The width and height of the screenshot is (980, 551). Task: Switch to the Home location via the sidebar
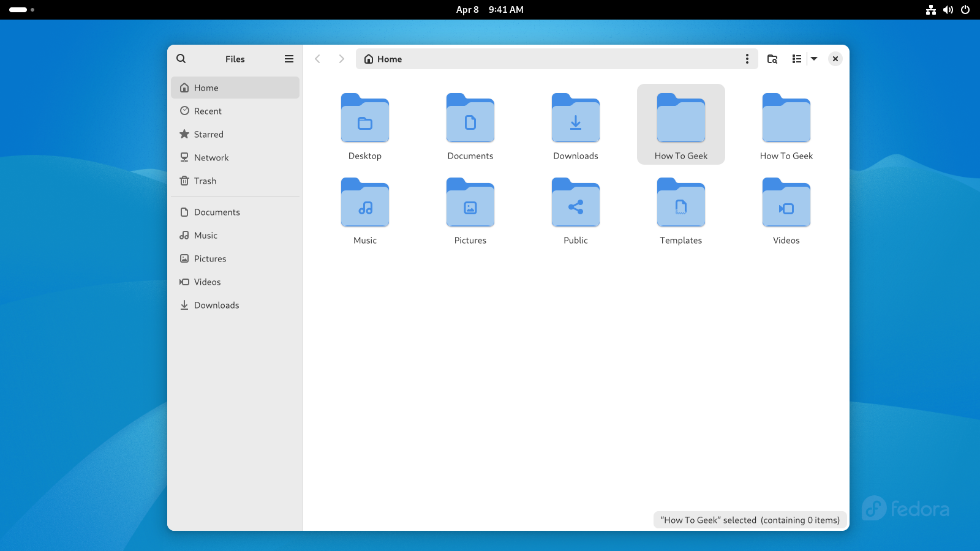click(x=206, y=88)
